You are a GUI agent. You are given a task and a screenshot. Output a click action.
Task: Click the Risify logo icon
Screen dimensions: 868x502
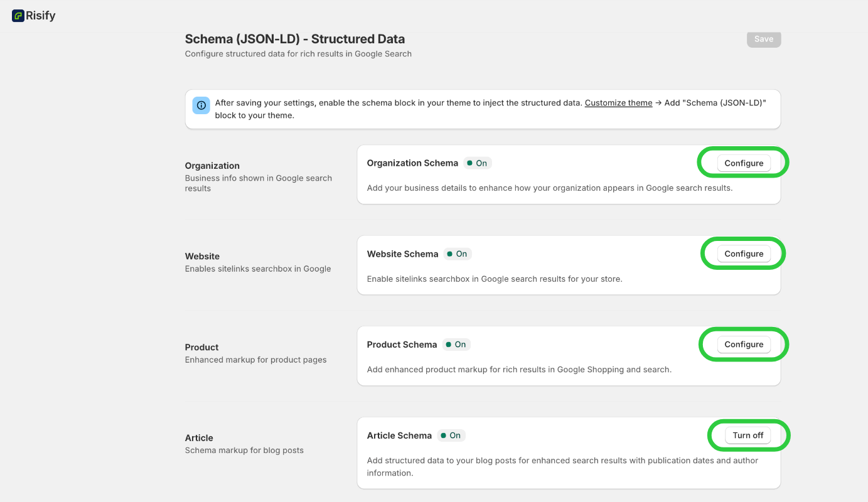click(x=18, y=16)
